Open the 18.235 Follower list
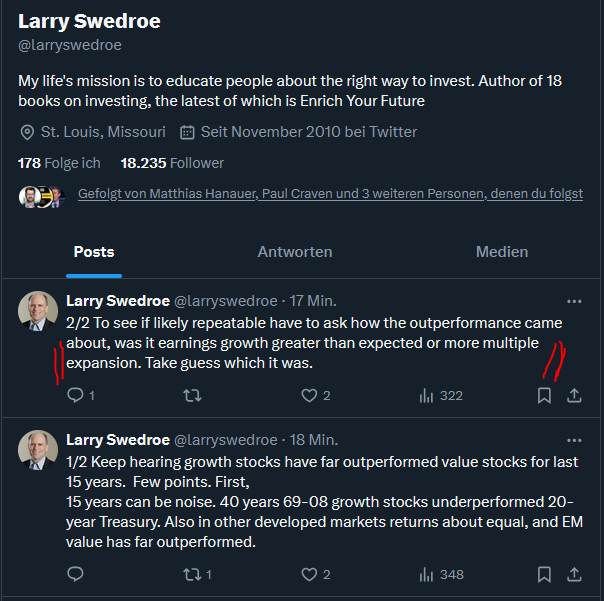 point(172,163)
